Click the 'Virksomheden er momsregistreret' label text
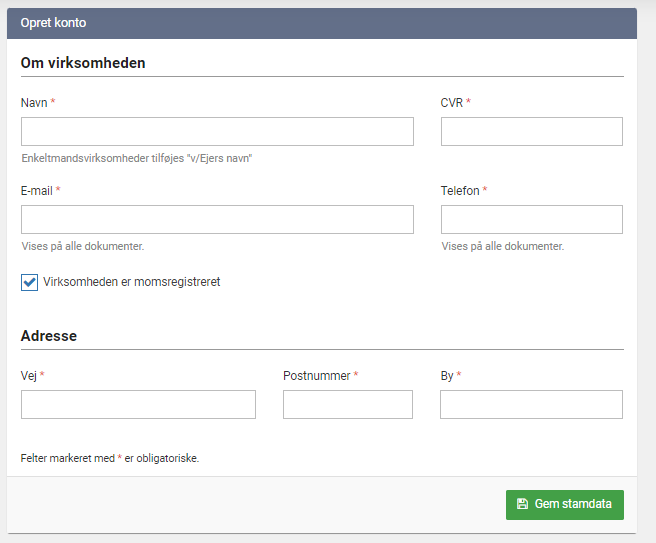 (x=132, y=282)
